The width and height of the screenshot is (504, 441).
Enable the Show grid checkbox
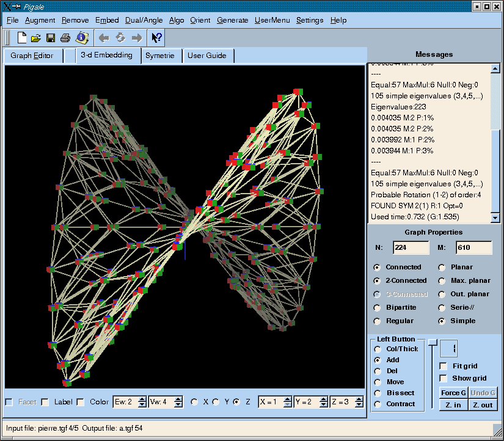(x=444, y=378)
